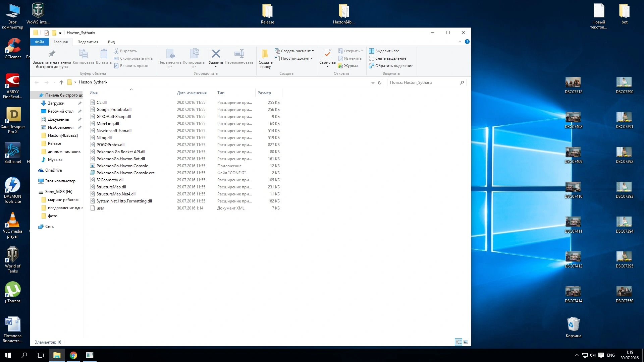Click Select all (Выделить все) button

click(384, 51)
